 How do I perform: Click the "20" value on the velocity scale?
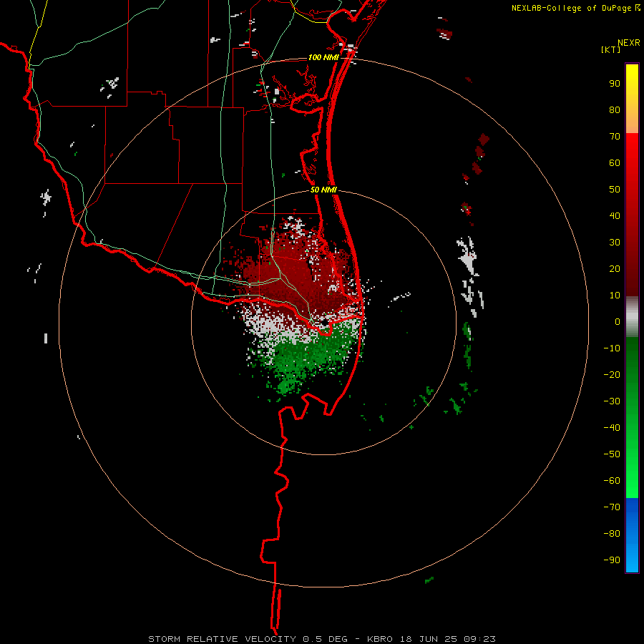(615, 268)
